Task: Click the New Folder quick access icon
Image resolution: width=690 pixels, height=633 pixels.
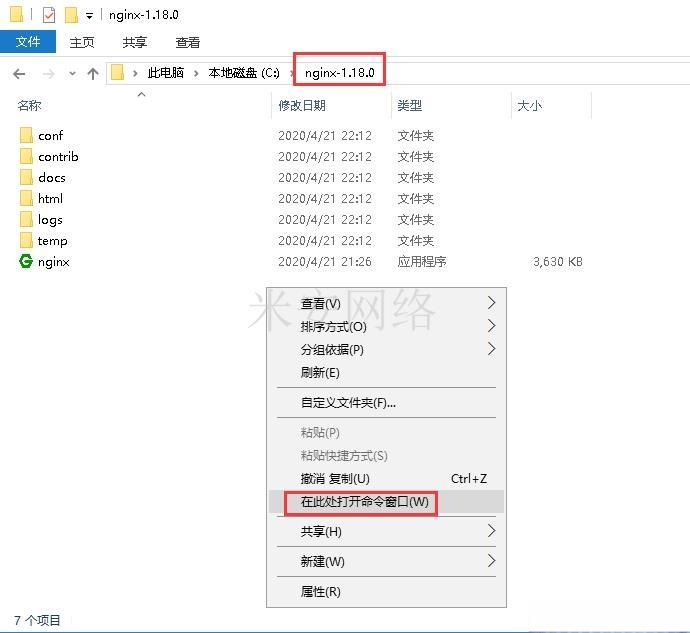Action: [x=71, y=15]
